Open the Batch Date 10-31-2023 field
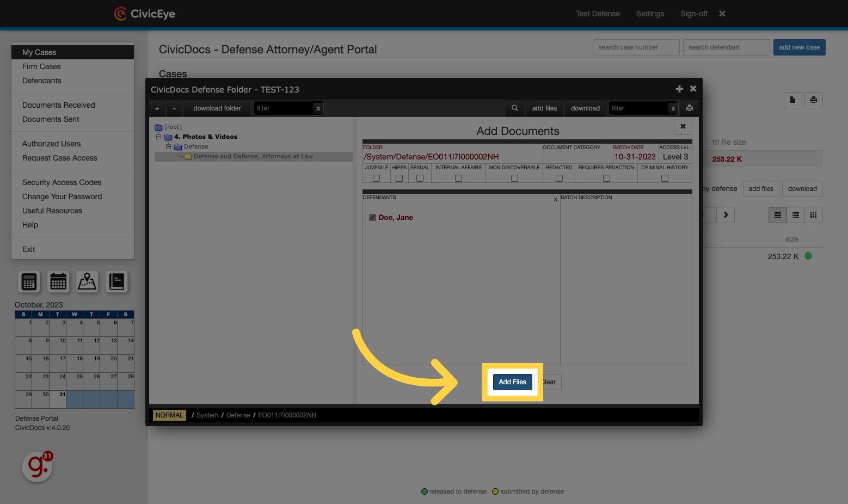848x504 pixels. coord(635,153)
